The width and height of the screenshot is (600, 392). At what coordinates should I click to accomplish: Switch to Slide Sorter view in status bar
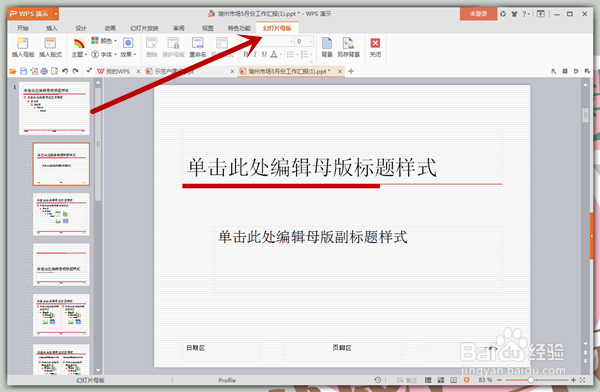click(x=441, y=380)
